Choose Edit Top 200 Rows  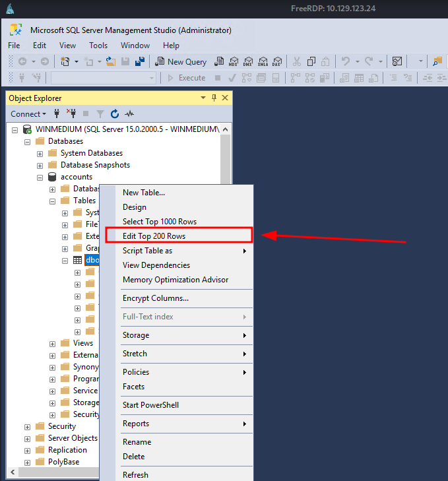point(179,236)
